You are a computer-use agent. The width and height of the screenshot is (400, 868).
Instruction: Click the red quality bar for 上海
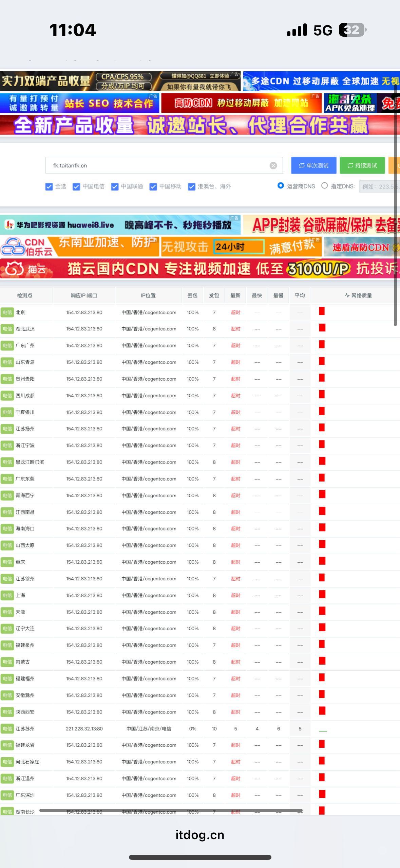[322, 594]
